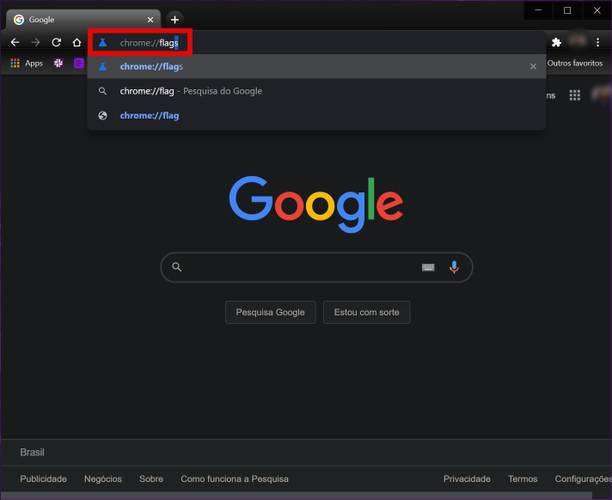
Task: Open the Publicidade footer link
Action: click(43, 479)
